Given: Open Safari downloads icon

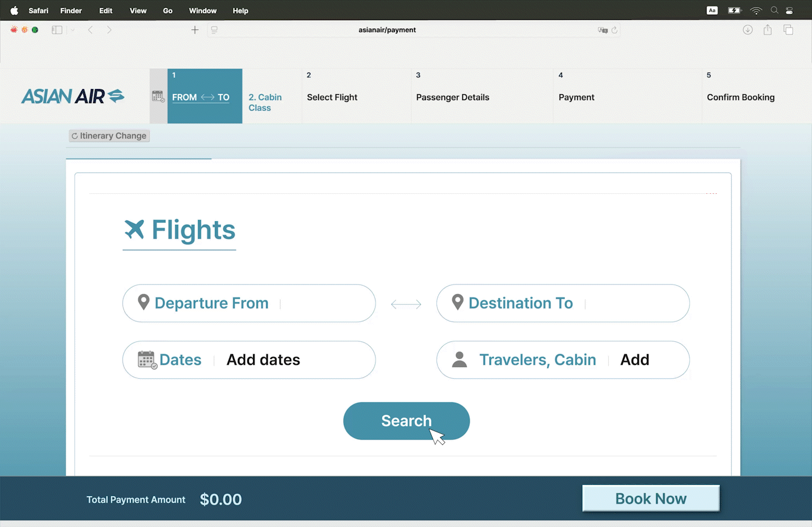Looking at the screenshot, I should point(748,30).
